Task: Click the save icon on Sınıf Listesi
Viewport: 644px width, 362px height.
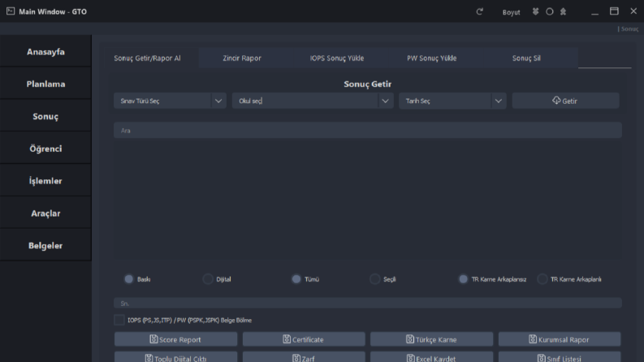Action: pyautogui.click(x=542, y=358)
